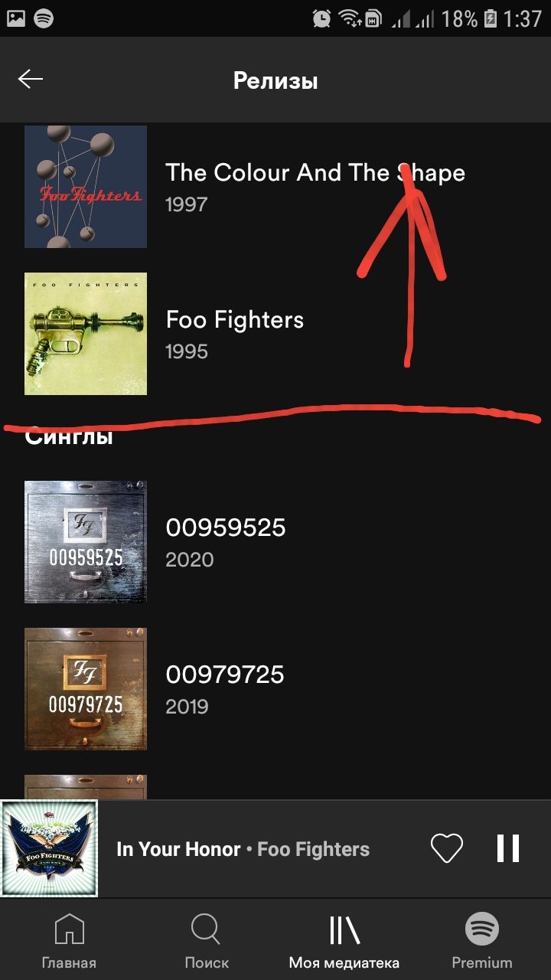The height and width of the screenshot is (980, 551).
Task: Tap the back arrow in header
Action: (x=31, y=80)
